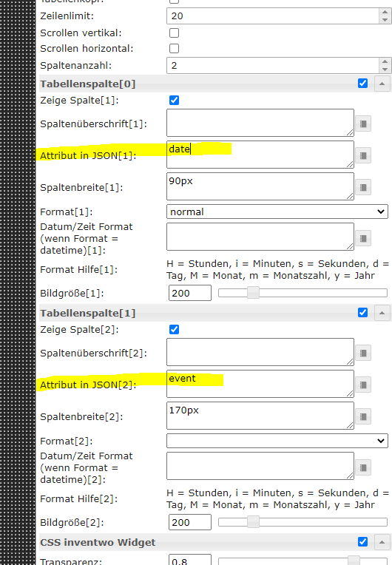392x565 pixels.
Task: Click the Tabellenspalte[1] section header
Action: [87, 313]
